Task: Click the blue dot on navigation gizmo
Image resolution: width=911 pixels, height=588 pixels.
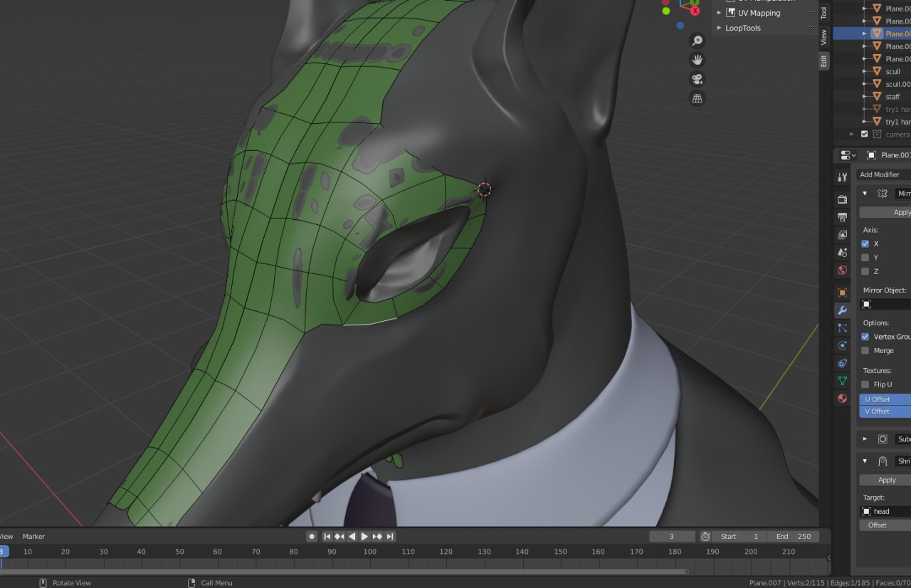Action: tap(680, 25)
